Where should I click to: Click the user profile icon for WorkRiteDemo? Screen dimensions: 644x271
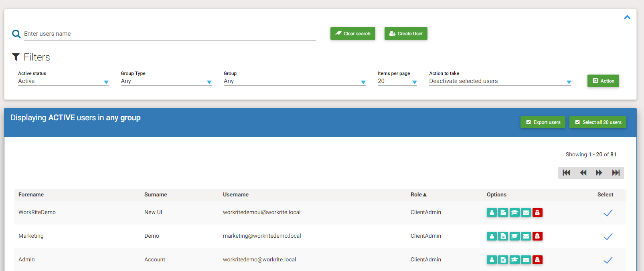pos(492,212)
